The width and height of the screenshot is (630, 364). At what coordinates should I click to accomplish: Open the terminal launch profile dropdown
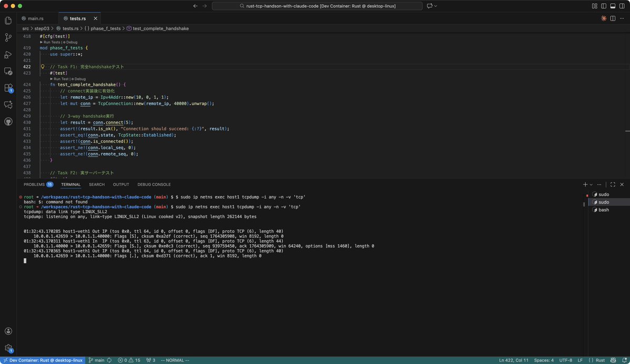click(591, 184)
